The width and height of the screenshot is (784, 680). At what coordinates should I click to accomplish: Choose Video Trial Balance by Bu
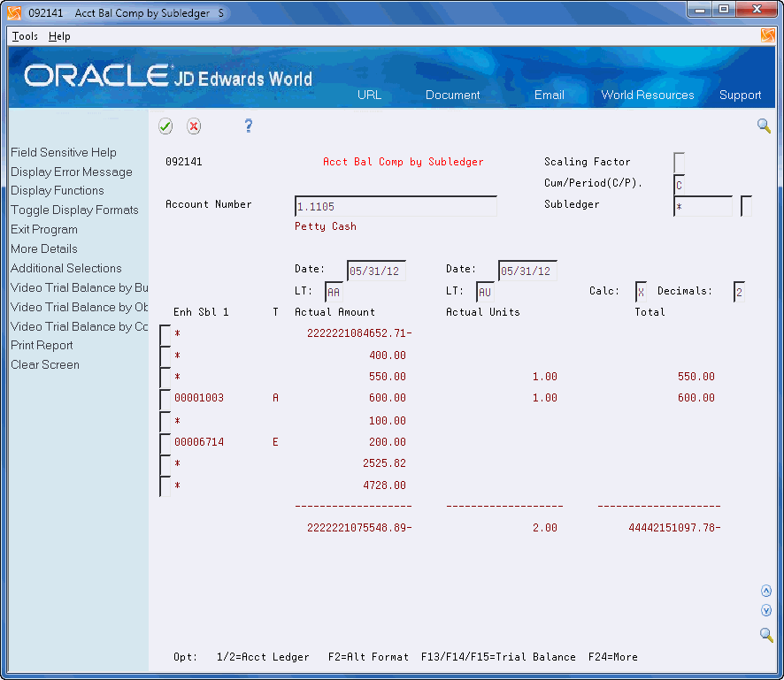[x=80, y=287]
